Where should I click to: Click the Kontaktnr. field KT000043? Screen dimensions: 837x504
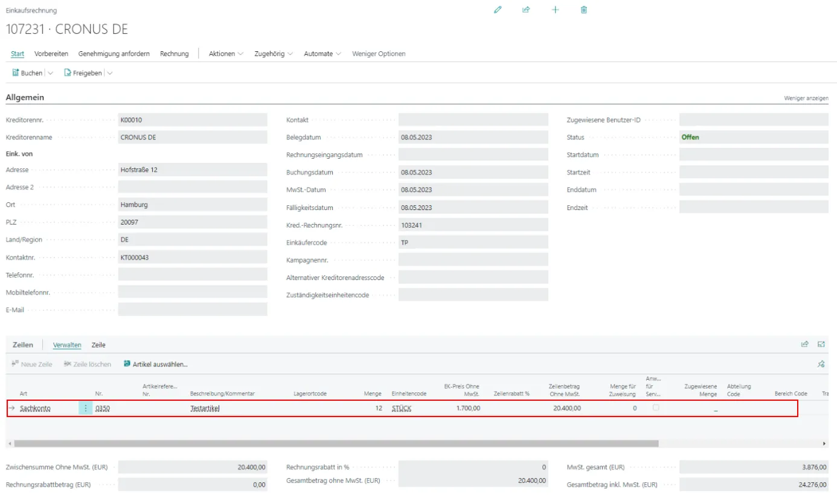pyautogui.click(x=193, y=257)
